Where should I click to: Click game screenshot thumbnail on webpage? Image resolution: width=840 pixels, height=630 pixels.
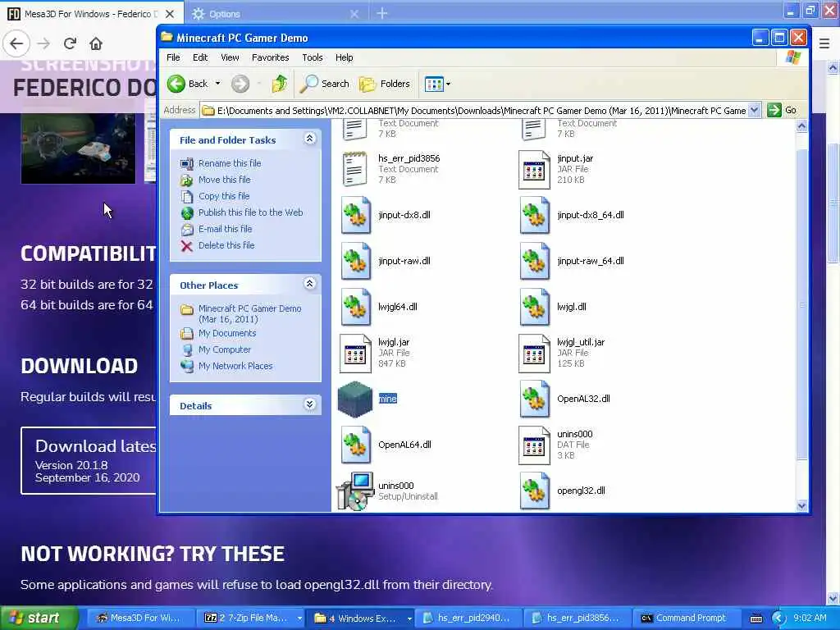[x=78, y=148]
